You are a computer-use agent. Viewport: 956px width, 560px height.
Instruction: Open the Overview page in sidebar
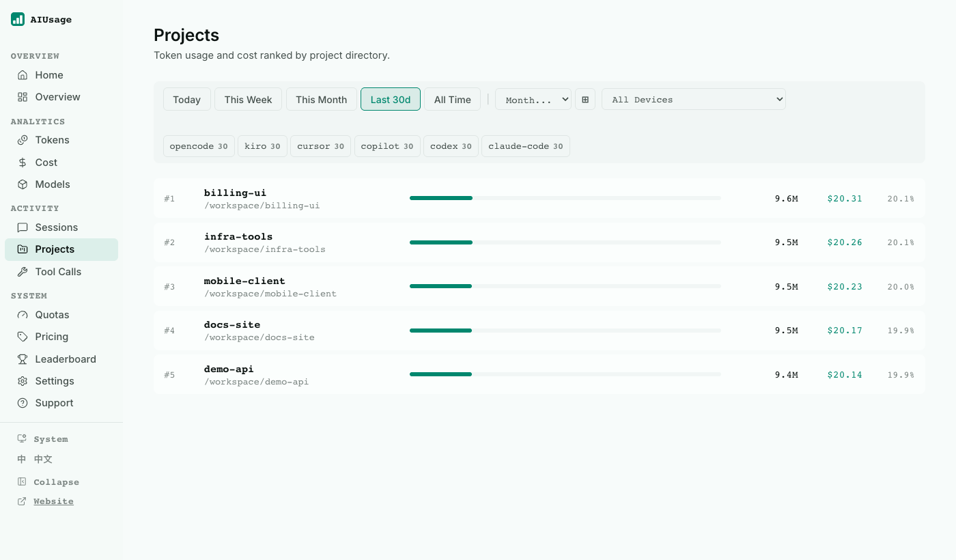[61, 97]
